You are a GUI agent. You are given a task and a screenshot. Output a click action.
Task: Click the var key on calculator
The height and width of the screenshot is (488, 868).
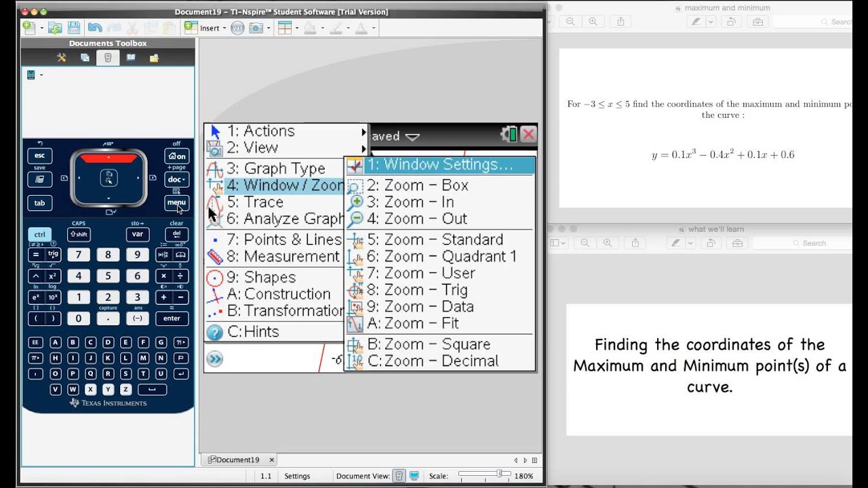tap(138, 235)
